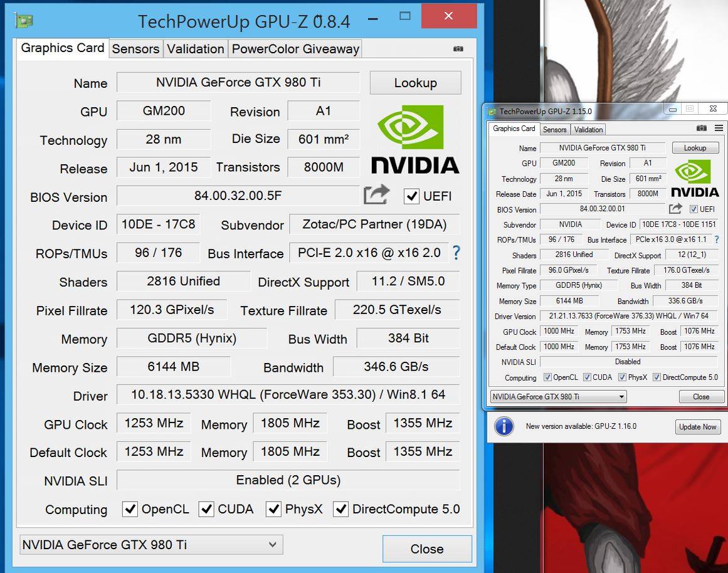
Task: Click the NVIDIA SLI field showing Enabled (2 GPUs)
Action: click(288, 480)
